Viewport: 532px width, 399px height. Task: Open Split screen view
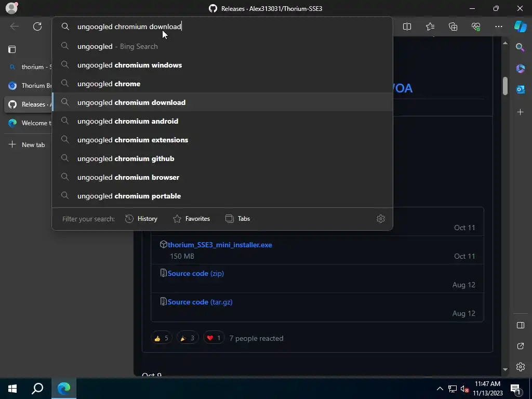(407, 26)
